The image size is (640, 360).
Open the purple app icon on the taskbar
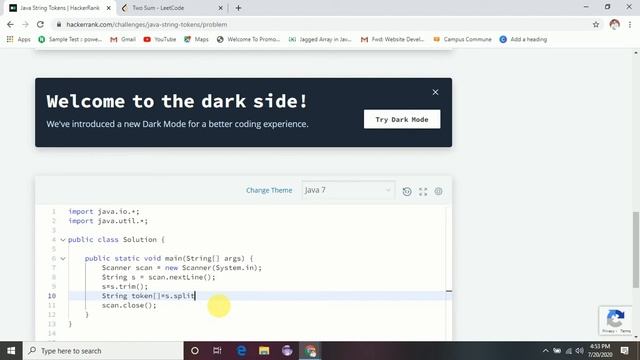[x=287, y=351]
